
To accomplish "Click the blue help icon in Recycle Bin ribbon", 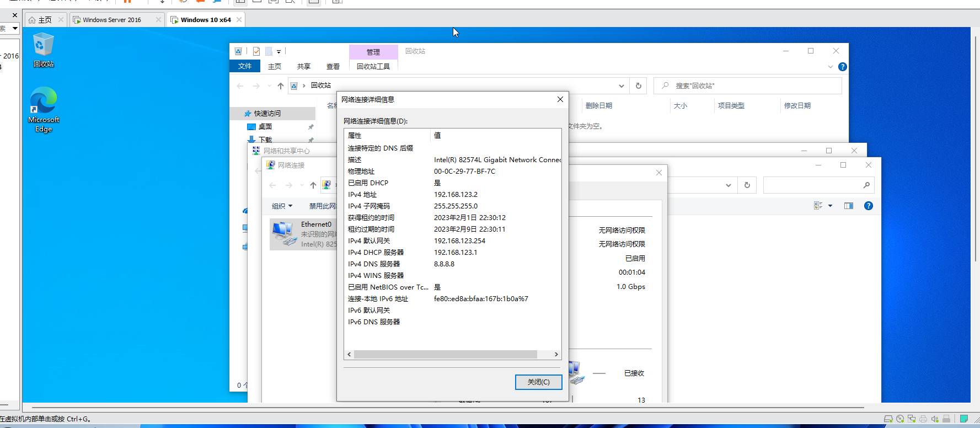I will (x=842, y=67).
